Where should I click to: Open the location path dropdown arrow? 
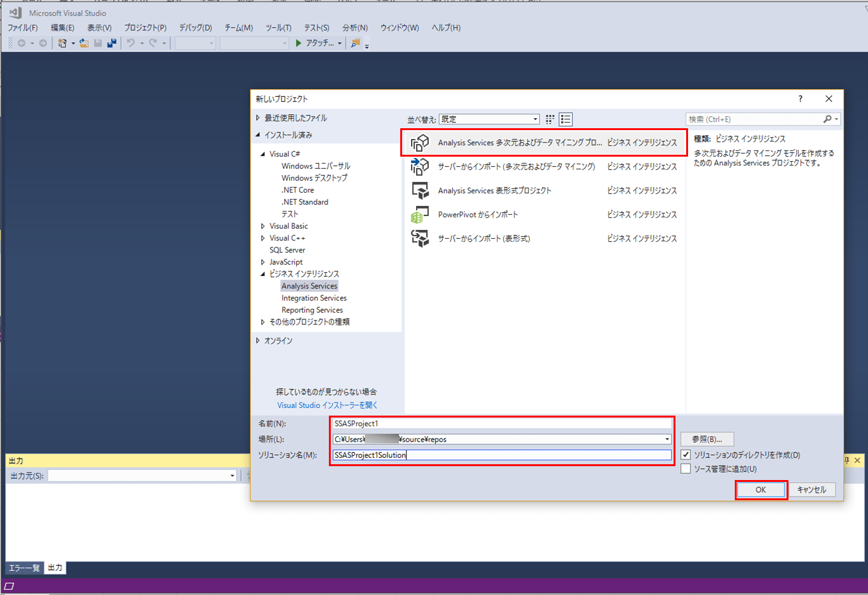[667, 439]
